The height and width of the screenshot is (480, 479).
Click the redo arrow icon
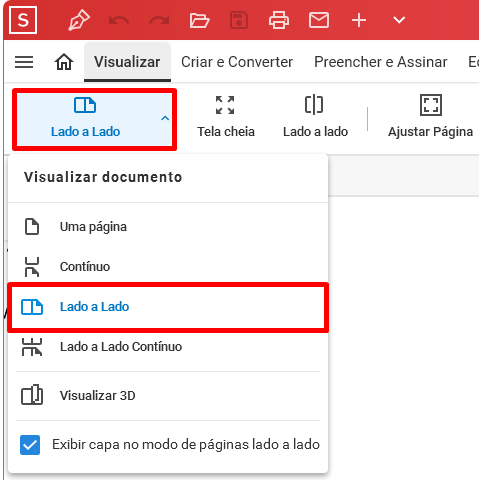[159, 20]
